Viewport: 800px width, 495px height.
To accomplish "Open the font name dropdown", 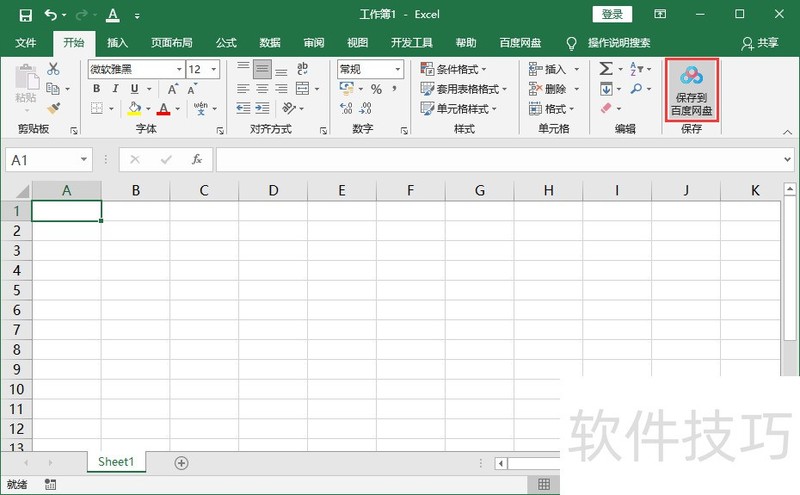I will (179, 69).
